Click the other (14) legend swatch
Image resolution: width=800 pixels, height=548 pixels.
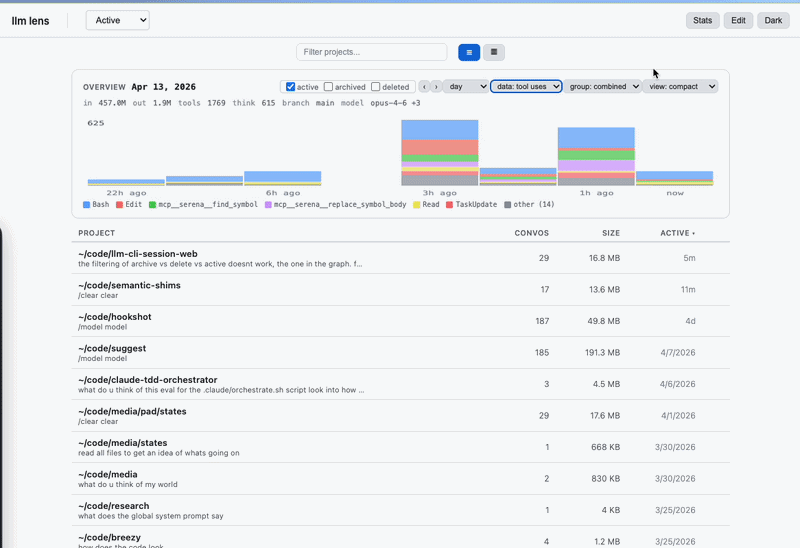[x=507, y=204]
